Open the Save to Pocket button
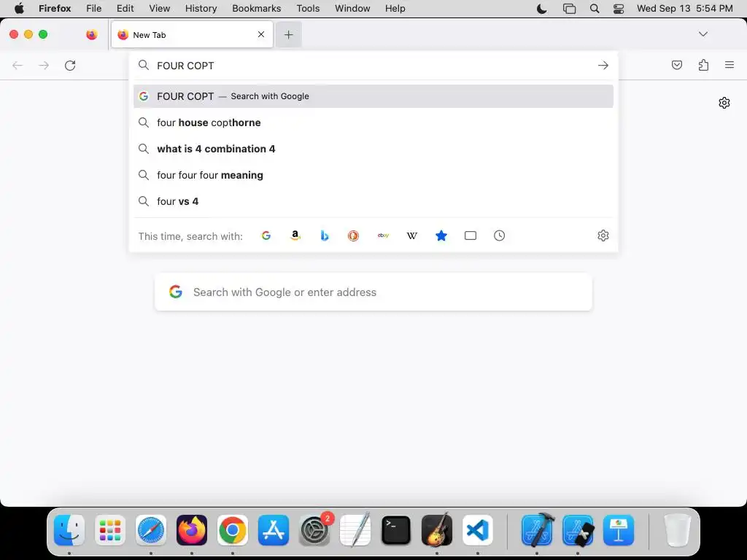747x560 pixels. pos(677,65)
